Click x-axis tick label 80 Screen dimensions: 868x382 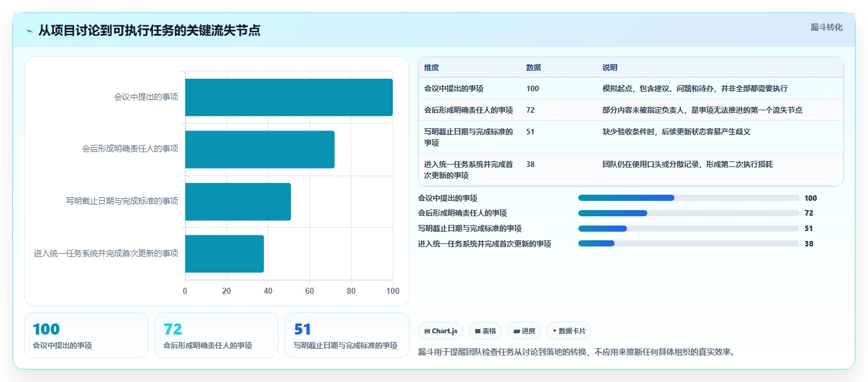click(x=351, y=291)
